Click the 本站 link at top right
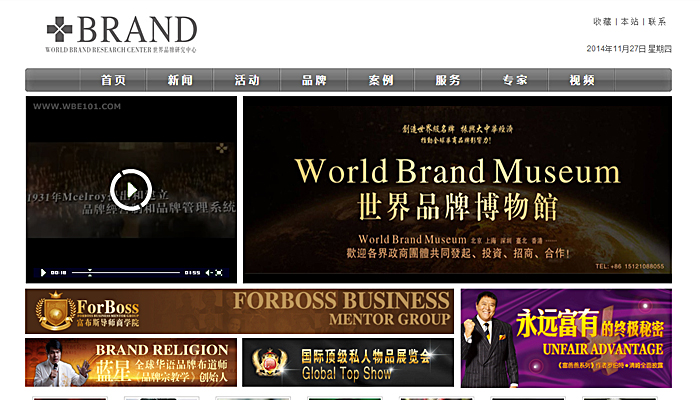Screen dimensions: 700x400 (629, 21)
